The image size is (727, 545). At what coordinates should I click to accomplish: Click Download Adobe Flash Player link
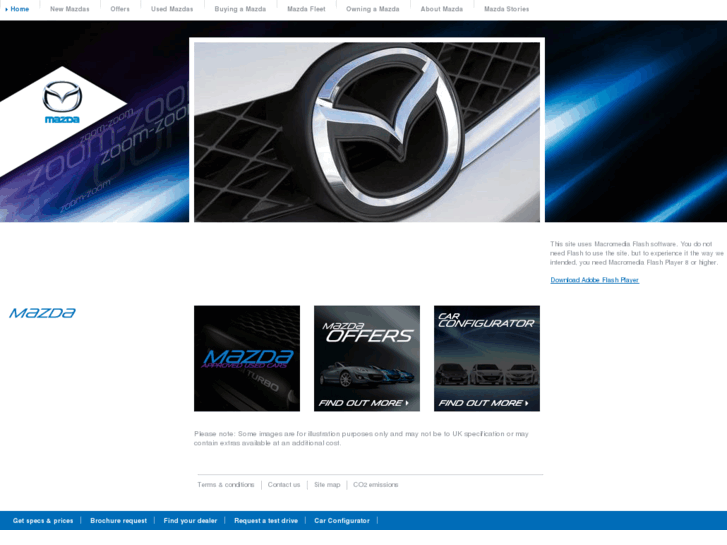click(594, 280)
